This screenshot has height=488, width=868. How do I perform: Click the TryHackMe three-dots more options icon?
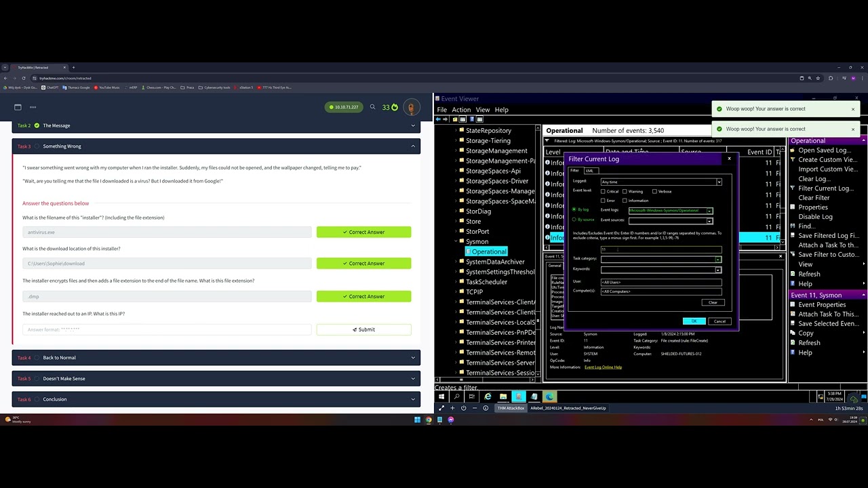point(33,107)
